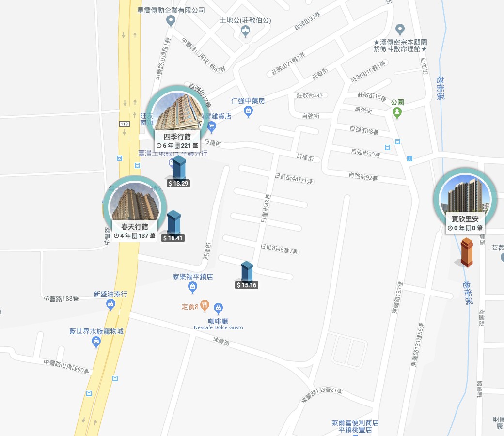The width and height of the screenshot is (504, 436).
Task: Click the "4 年 137 筆" info text
Action: [135, 236]
